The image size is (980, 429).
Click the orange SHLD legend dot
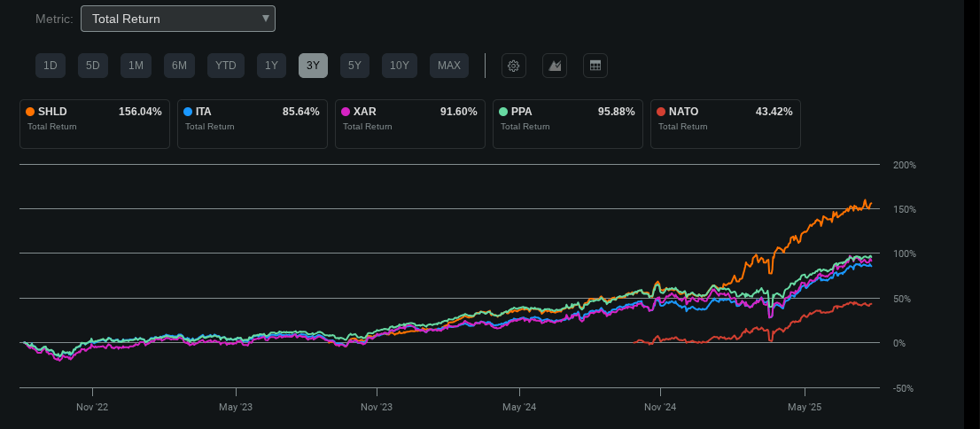coord(31,112)
